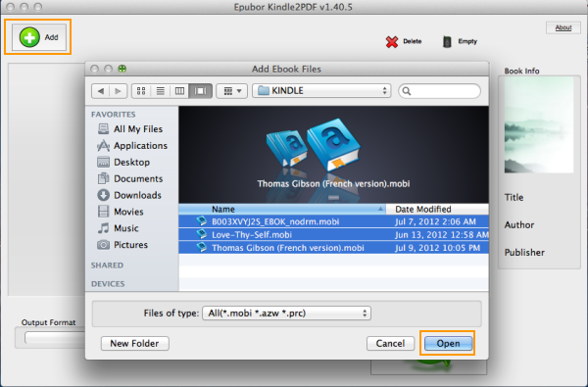Open the KINDLE folder path dropdown
Screen dimensions: 588x387
(x=321, y=91)
